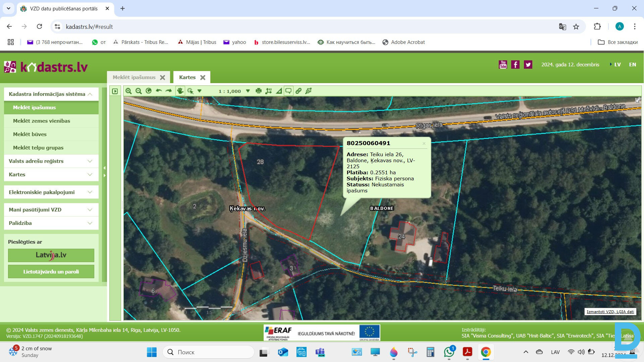The image size is (644, 362).
Task: Select Meklēt zemes vienības menu item
Action: coord(42,121)
